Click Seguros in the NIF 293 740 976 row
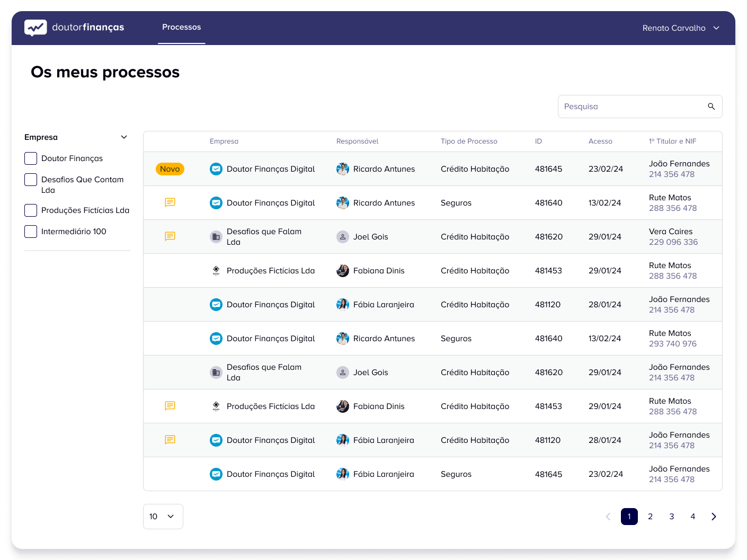Viewport: 747px width, 560px height. tap(456, 339)
